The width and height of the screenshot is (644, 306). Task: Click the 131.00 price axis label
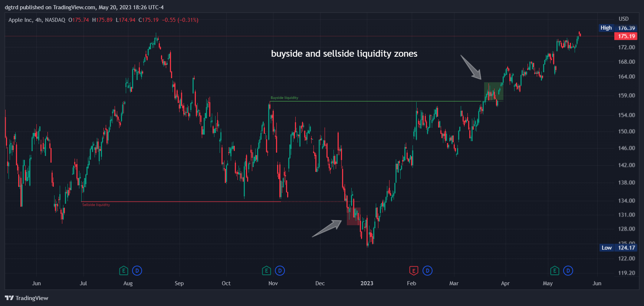coord(627,215)
